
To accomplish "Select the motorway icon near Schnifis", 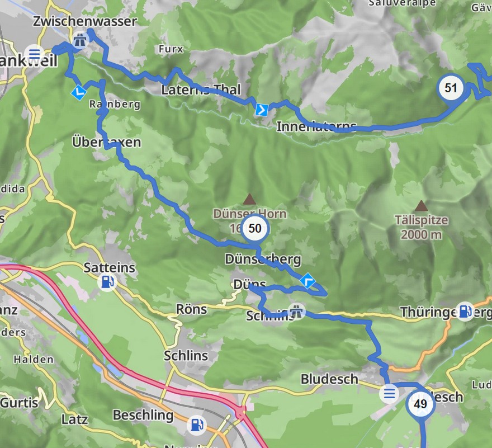I will pyautogui.click(x=296, y=312).
